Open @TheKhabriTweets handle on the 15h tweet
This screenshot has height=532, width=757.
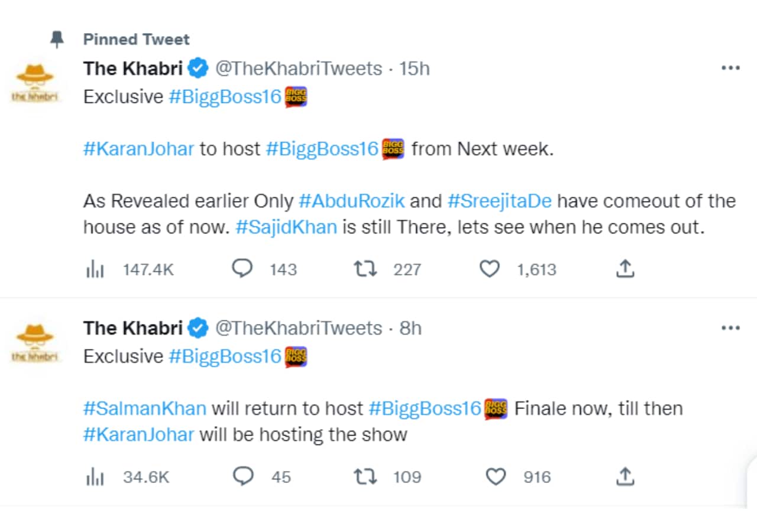[298, 69]
